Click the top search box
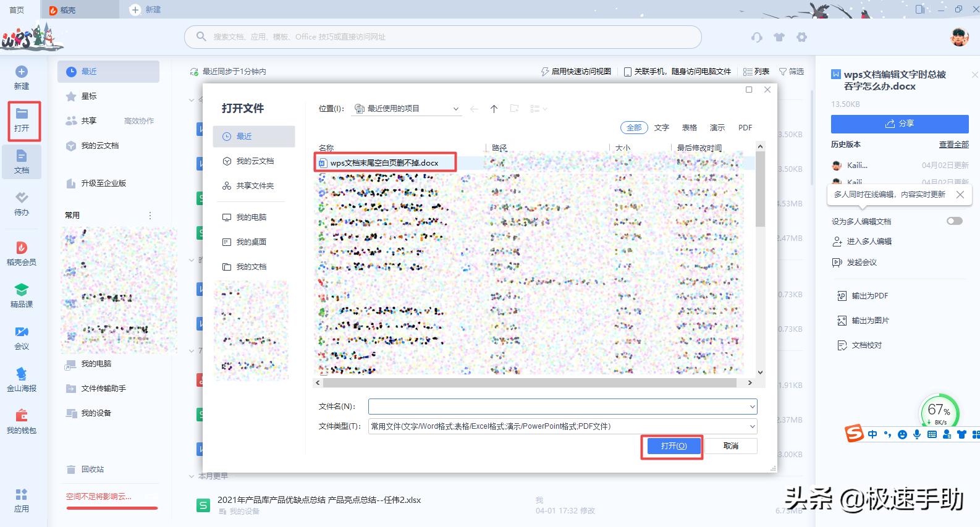 tap(442, 37)
